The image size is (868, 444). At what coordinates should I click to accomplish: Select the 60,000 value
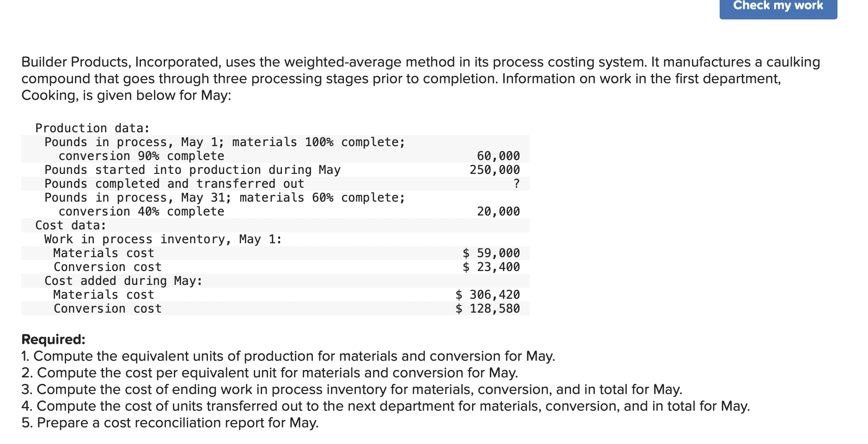[x=498, y=156]
